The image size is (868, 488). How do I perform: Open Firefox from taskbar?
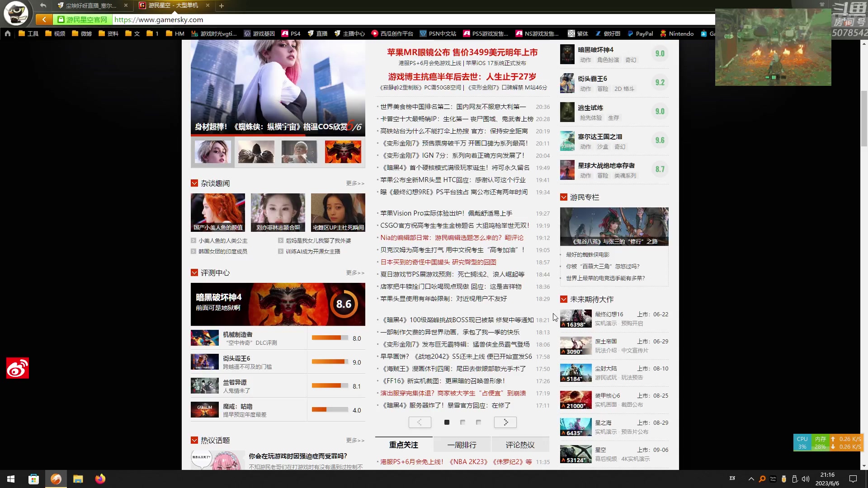click(x=100, y=479)
